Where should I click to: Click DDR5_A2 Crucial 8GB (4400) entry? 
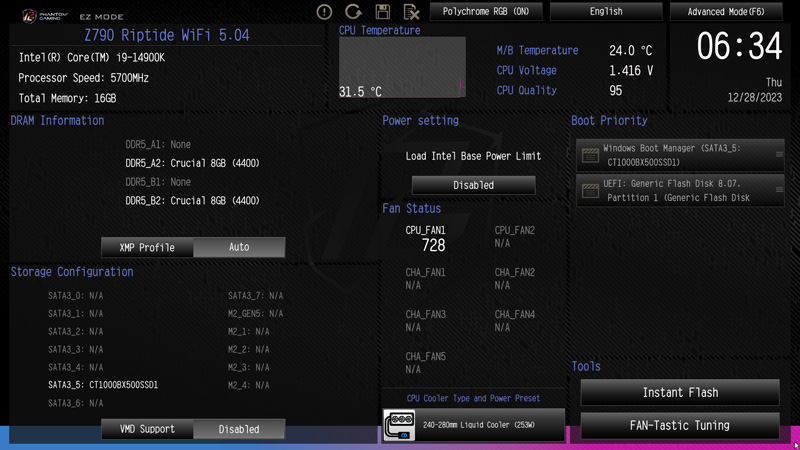[192, 163]
